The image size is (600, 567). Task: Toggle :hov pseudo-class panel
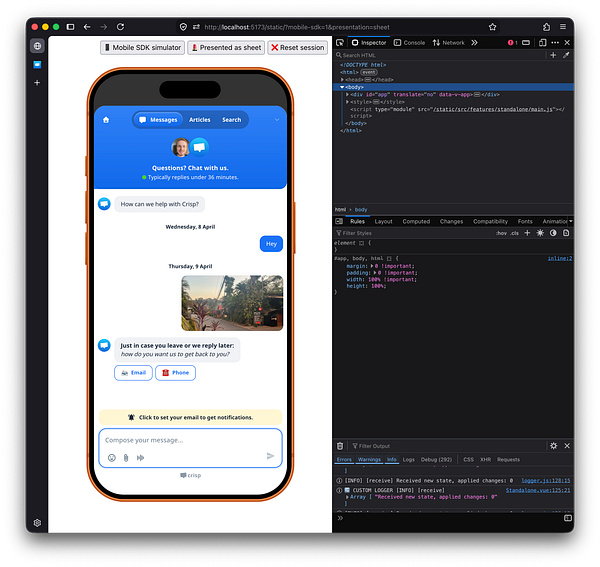coord(501,233)
